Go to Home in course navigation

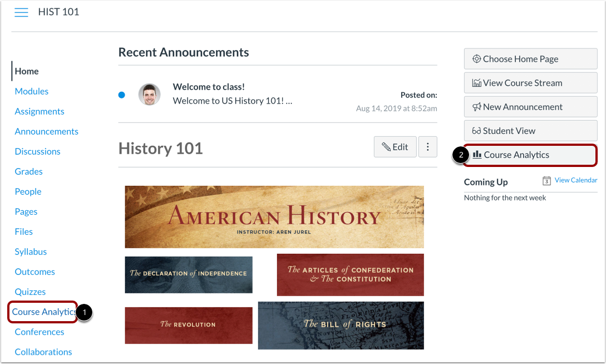[27, 71]
